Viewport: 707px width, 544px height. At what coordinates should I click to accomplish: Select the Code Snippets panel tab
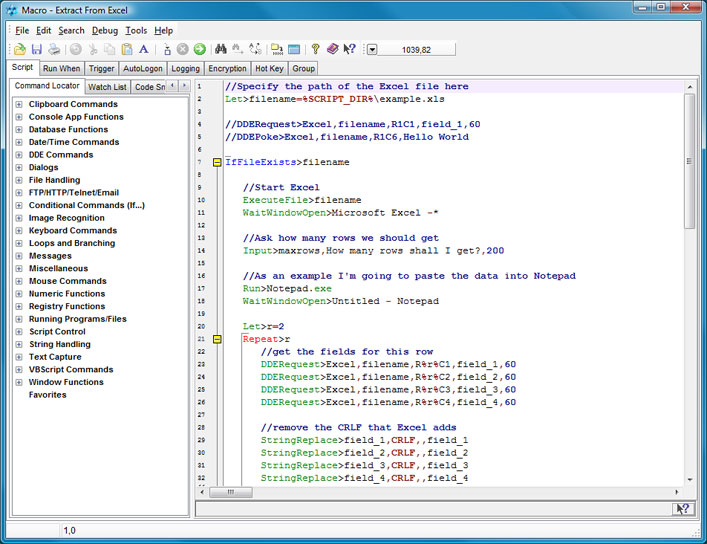click(149, 87)
